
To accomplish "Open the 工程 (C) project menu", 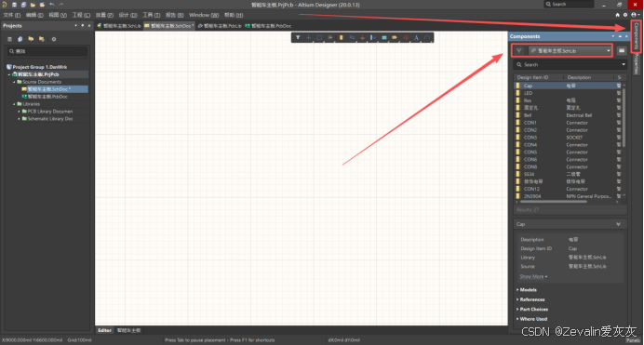I will pyautogui.click(x=81, y=15).
